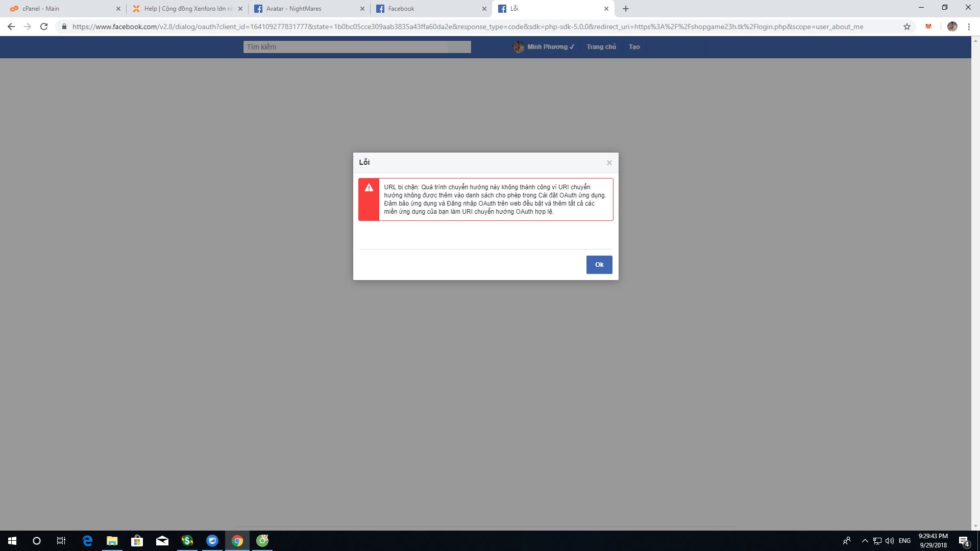Click the Tạo menu item

(634, 47)
